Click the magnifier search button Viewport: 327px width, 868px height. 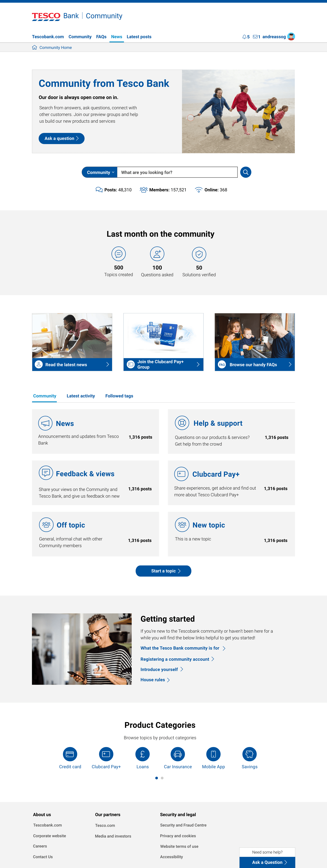click(246, 172)
